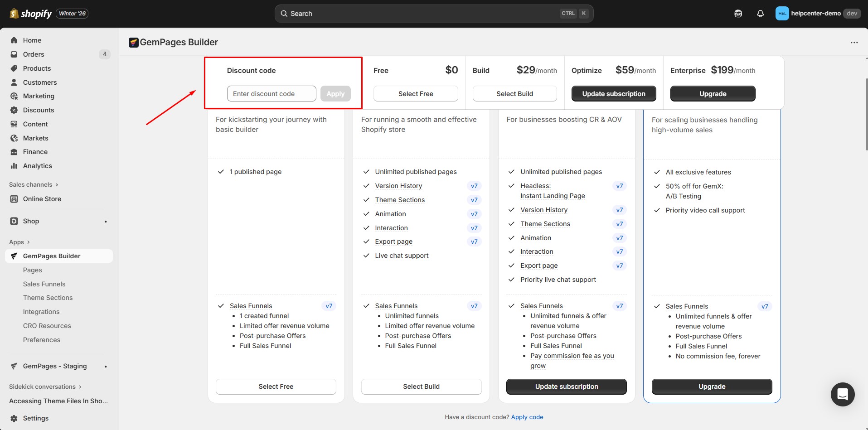Image resolution: width=868 pixels, height=430 pixels.
Task: Open Sales Funnels under GemPages Builder
Action: point(44,284)
